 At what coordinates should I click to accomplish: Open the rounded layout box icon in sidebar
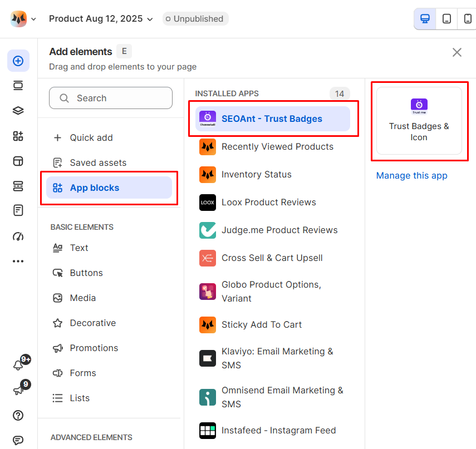(18, 161)
